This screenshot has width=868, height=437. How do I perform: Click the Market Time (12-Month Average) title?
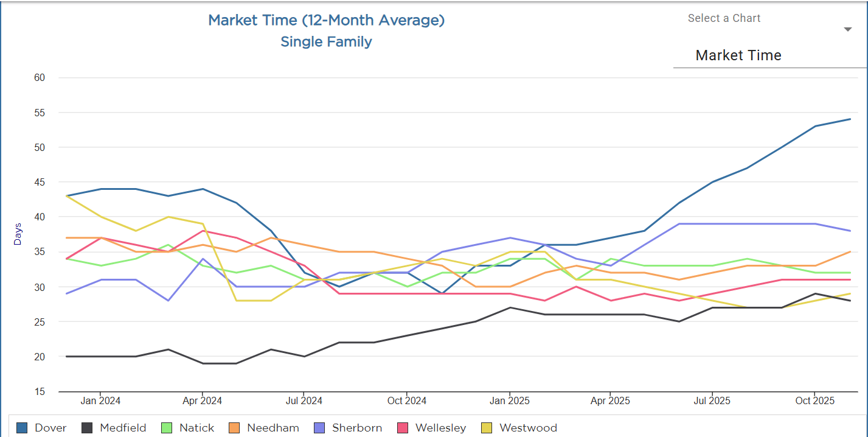click(x=326, y=20)
